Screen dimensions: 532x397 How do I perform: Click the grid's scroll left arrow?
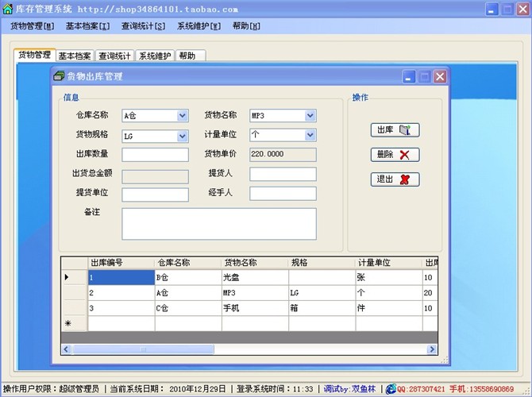pyautogui.click(x=66, y=349)
